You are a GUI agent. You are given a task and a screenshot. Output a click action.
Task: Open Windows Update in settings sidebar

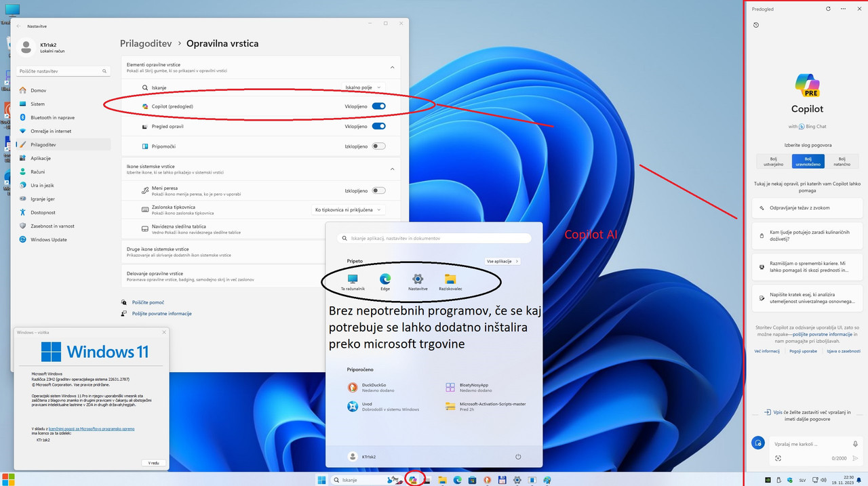[62, 239]
